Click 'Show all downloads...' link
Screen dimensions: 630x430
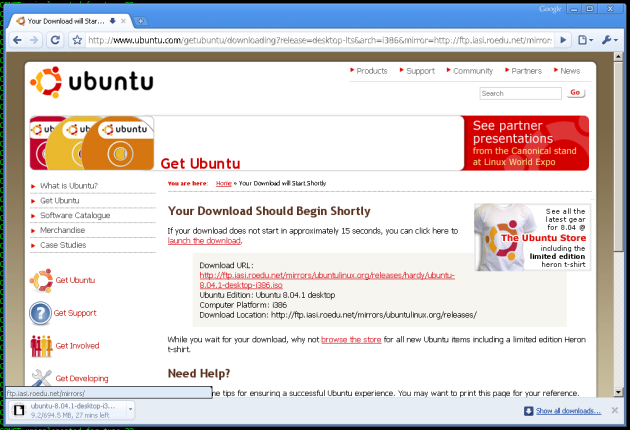pos(568,411)
